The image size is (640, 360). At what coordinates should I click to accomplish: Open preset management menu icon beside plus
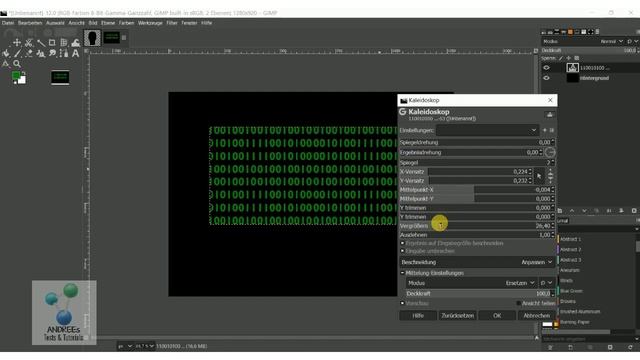click(x=552, y=130)
